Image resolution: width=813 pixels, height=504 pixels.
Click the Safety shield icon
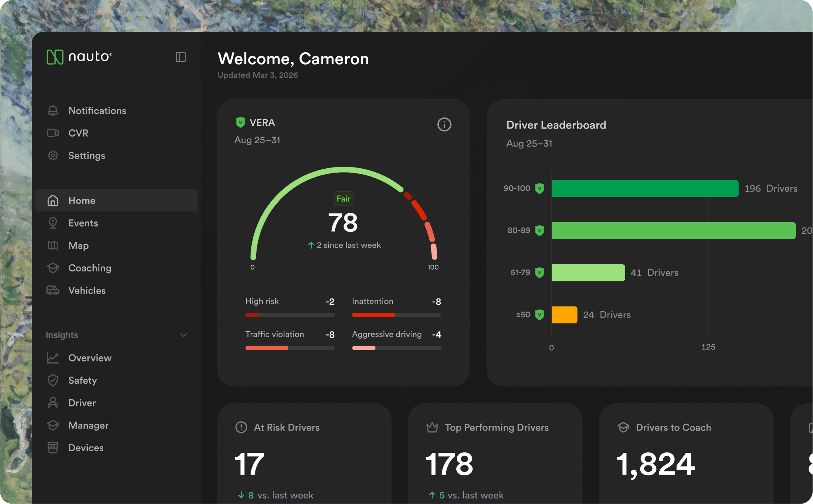click(x=53, y=380)
